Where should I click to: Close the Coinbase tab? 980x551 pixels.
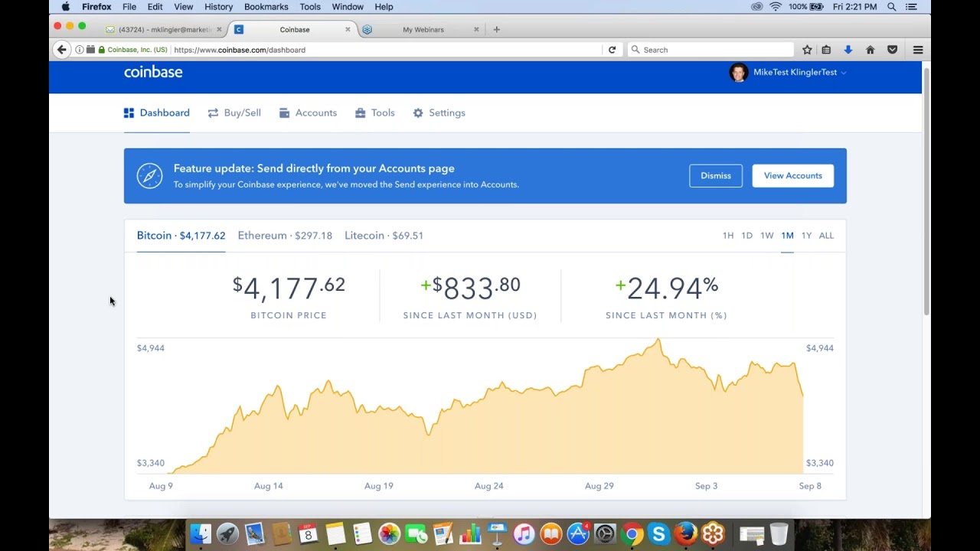(x=348, y=29)
